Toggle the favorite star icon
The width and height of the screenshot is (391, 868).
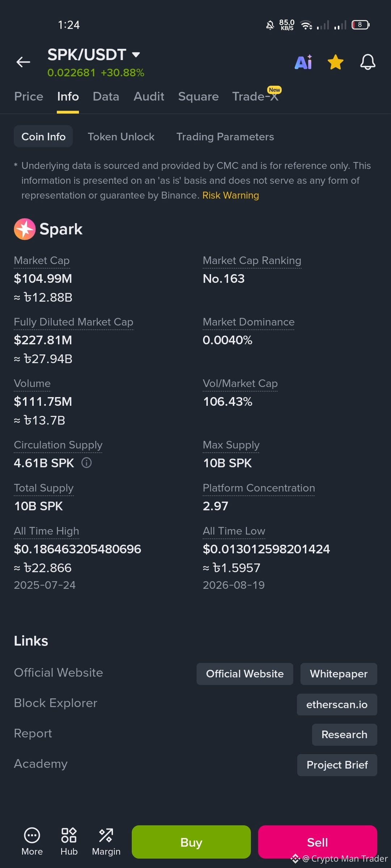[x=336, y=62]
